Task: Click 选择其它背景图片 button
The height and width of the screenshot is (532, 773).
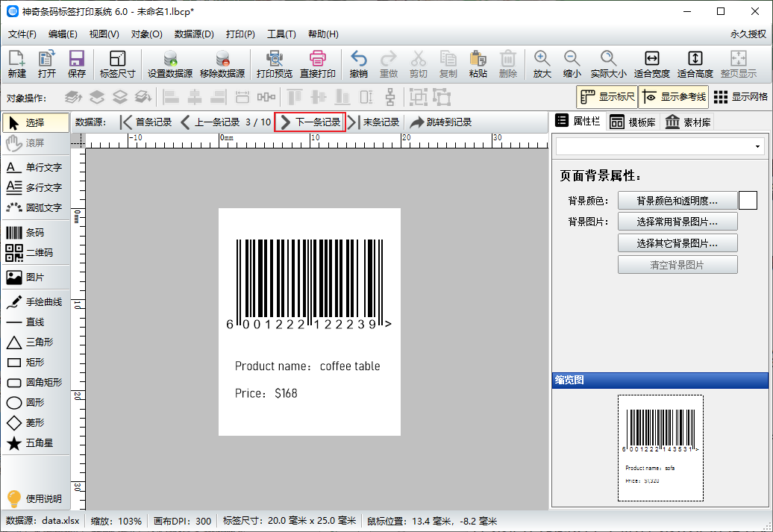Action: click(677, 243)
